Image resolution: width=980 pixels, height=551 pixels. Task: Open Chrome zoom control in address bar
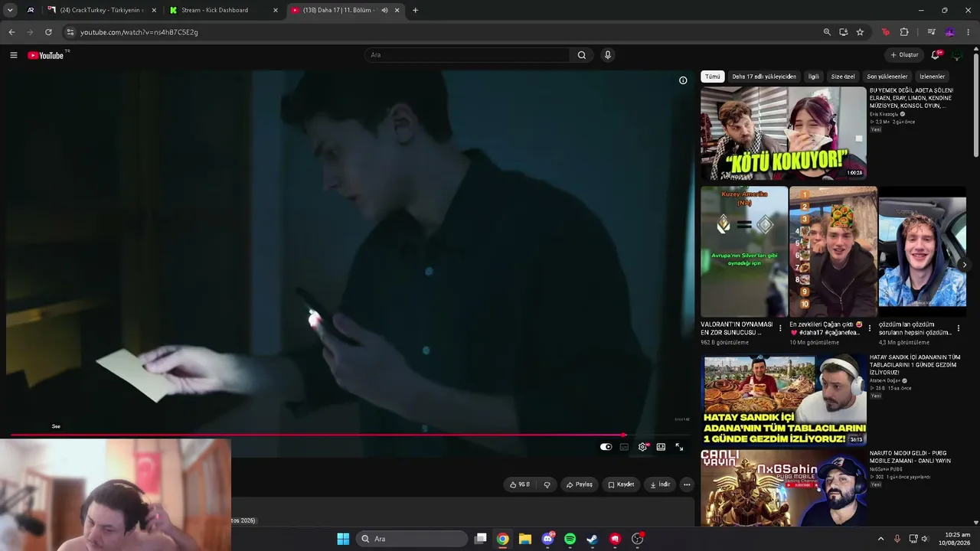pyautogui.click(x=827, y=32)
